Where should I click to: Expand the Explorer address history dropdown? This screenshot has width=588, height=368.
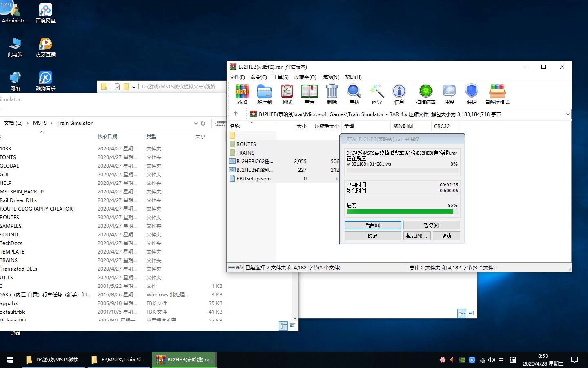[x=196, y=123]
